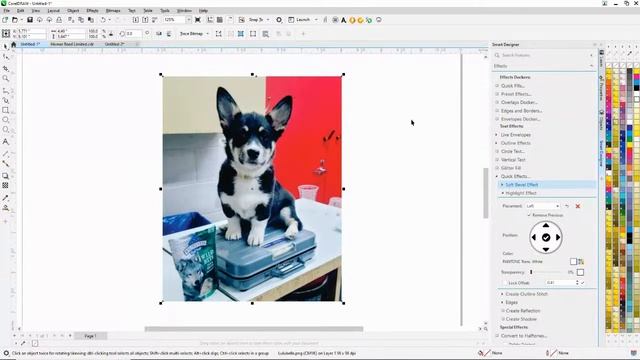Screen dimensions: 640x360
Task: Toggle the lock ratio icon in property bar
Action: [111, 34]
